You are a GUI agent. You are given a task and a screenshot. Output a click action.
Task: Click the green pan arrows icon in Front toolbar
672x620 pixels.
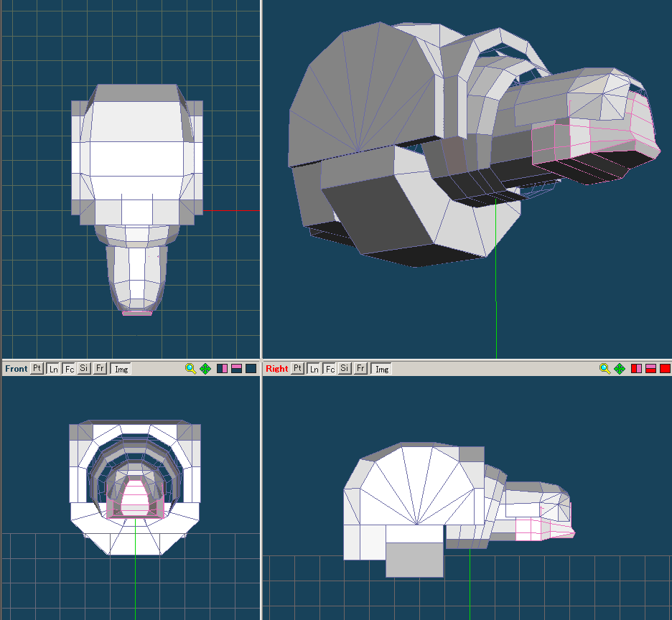pos(205,369)
